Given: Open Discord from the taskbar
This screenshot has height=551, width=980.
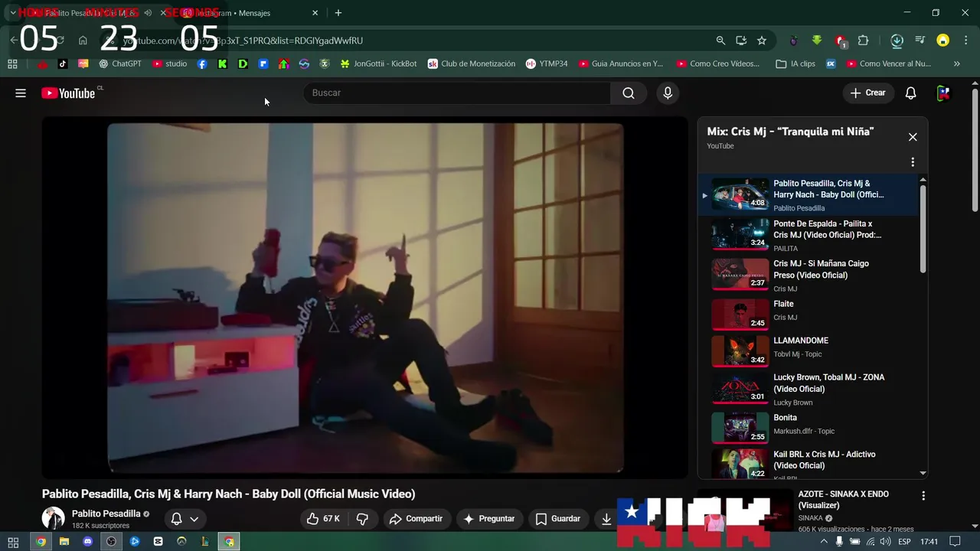Looking at the screenshot, I should 87,542.
